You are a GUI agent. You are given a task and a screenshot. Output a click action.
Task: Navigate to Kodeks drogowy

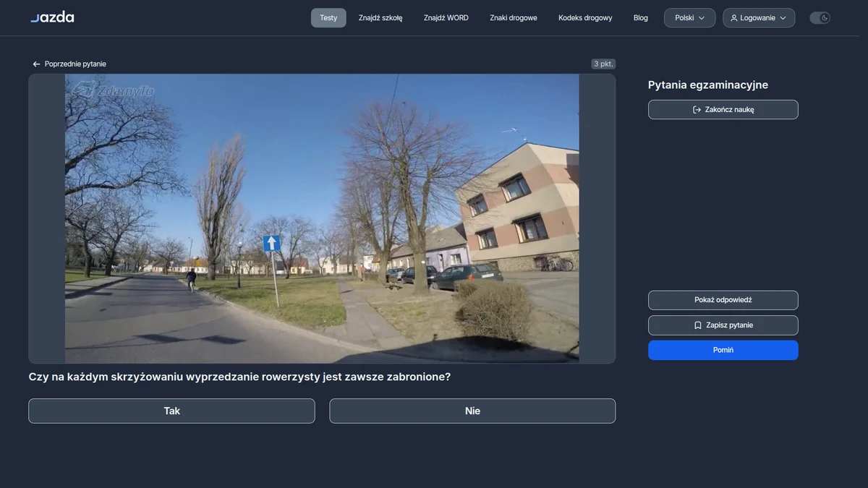tap(585, 18)
